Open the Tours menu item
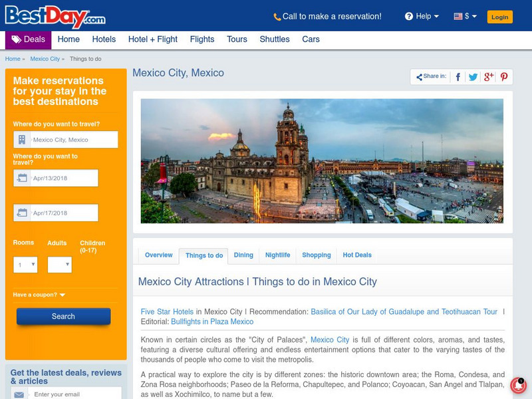 click(237, 39)
